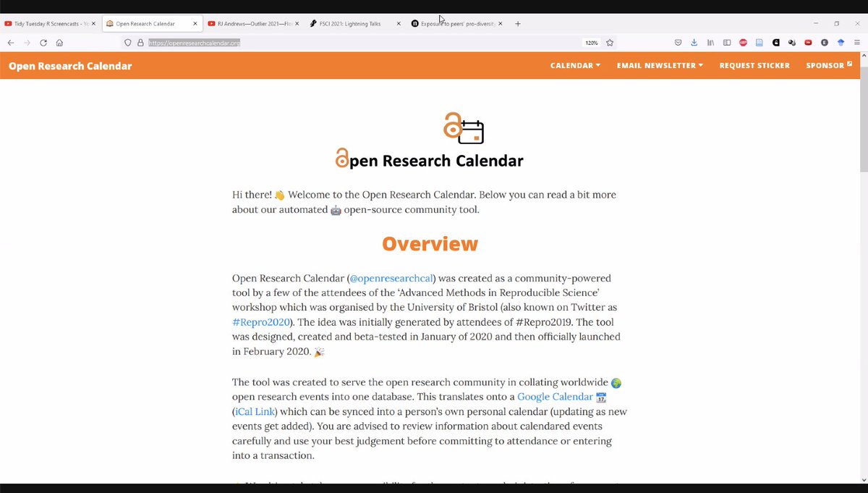Close the Tidy Tuesday R Screencasts tab

tap(93, 24)
